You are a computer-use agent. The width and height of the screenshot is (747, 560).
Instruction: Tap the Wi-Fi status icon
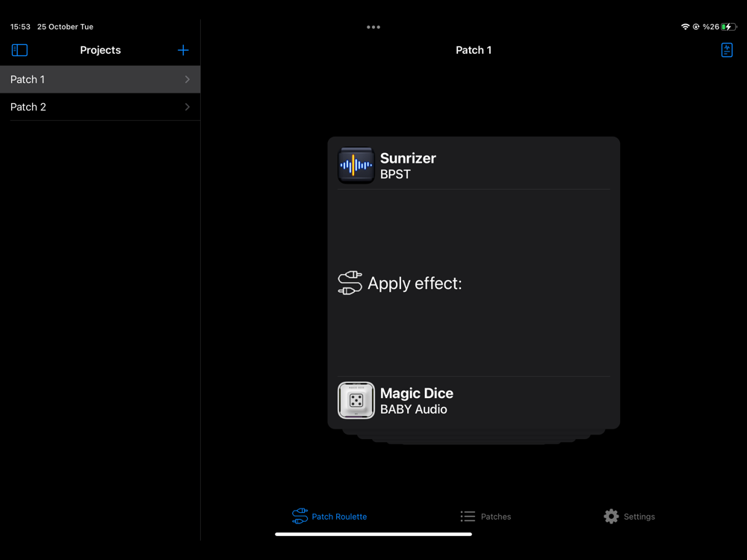point(685,27)
